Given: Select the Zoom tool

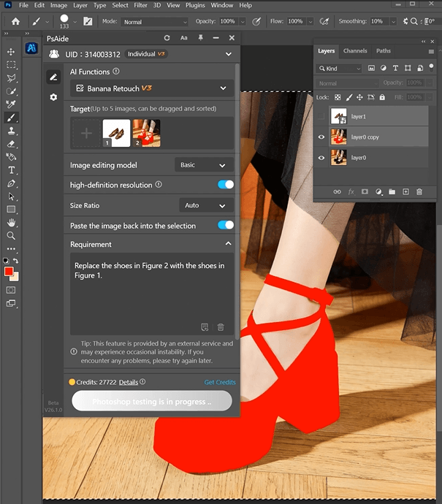Looking at the screenshot, I should coord(11,236).
